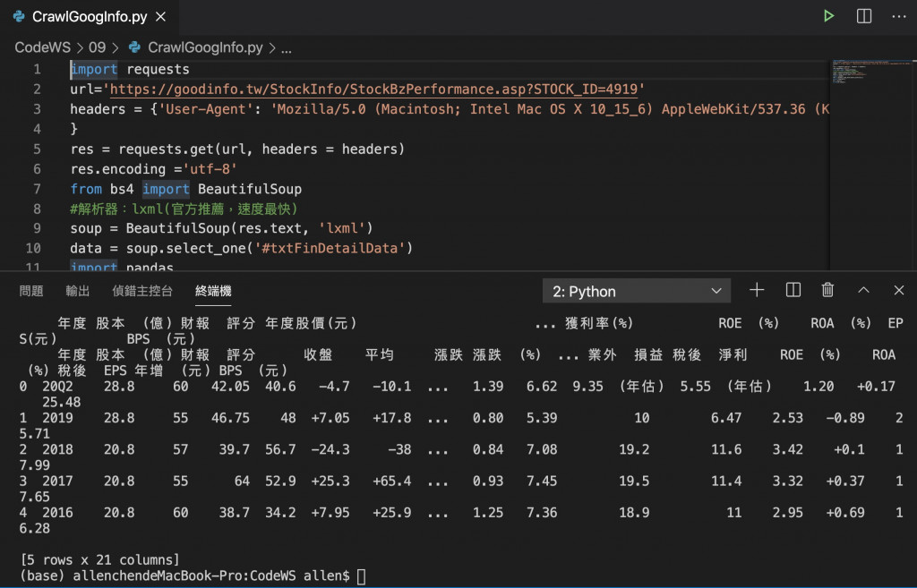917x588 pixels.
Task: Open the 09 breadcrumb folder
Action: click(x=97, y=47)
